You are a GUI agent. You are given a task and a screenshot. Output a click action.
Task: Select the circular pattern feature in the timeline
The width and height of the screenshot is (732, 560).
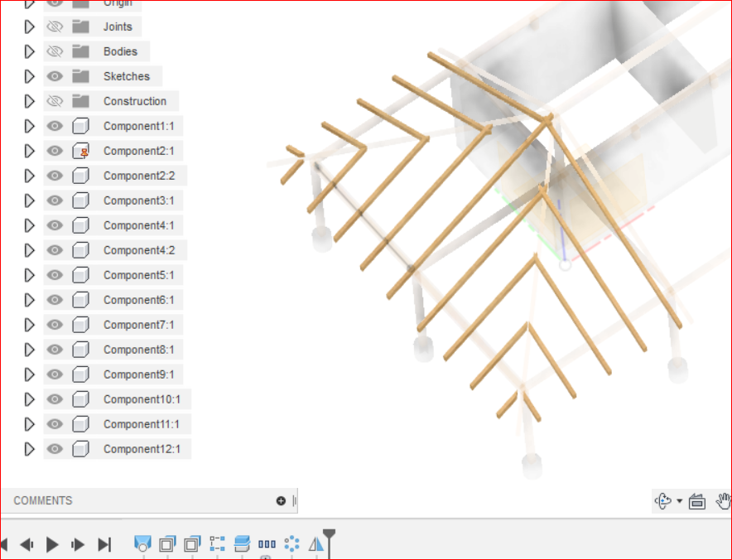[291, 543]
